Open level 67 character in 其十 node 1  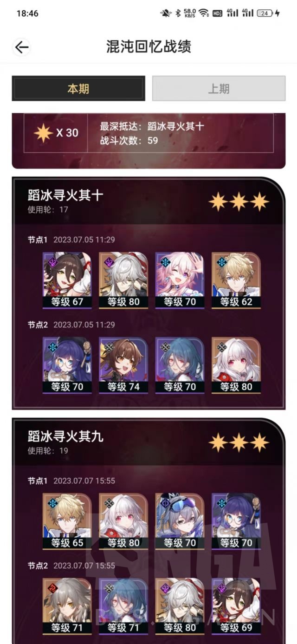pos(67,280)
